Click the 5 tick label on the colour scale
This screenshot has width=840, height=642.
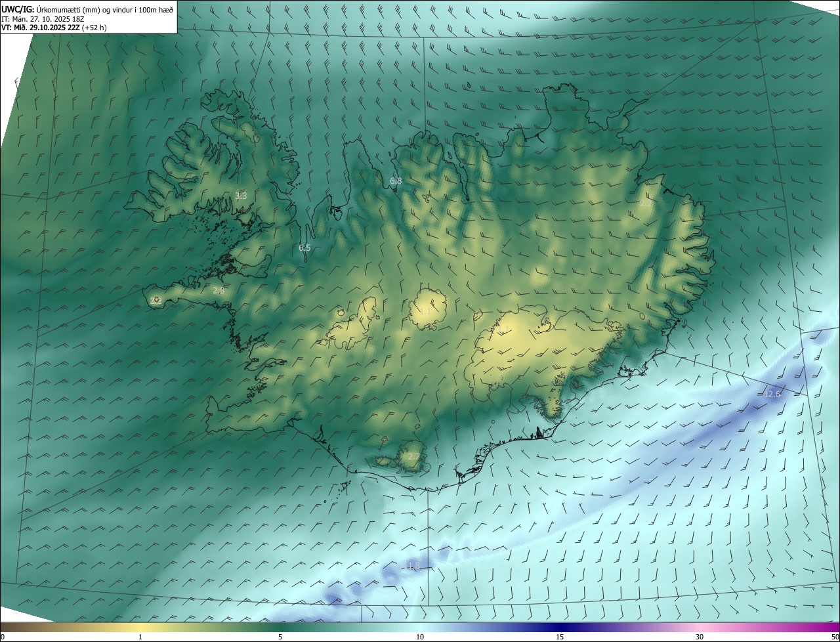point(280,637)
